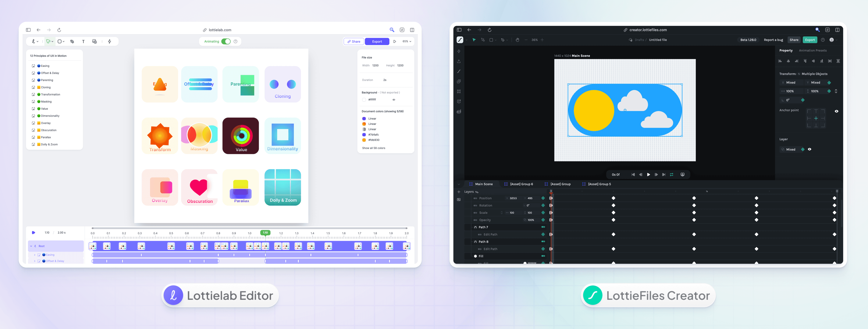Apply left alignment in the Property panel
The height and width of the screenshot is (329, 868).
780,61
